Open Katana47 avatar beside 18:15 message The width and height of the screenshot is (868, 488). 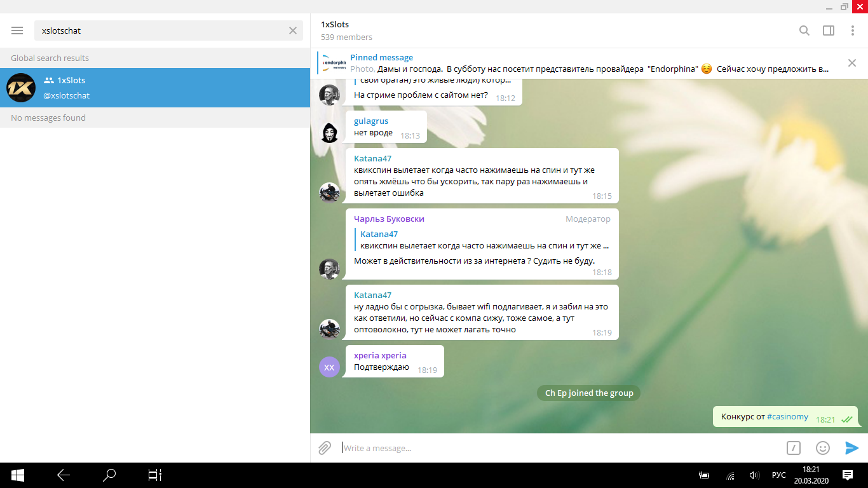(x=329, y=193)
